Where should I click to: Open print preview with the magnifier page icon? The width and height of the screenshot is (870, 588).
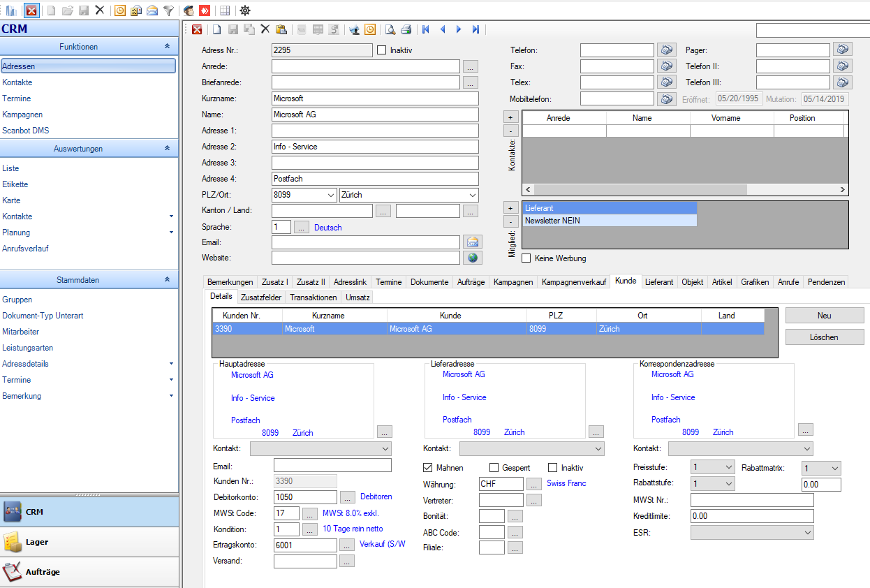coord(390,29)
